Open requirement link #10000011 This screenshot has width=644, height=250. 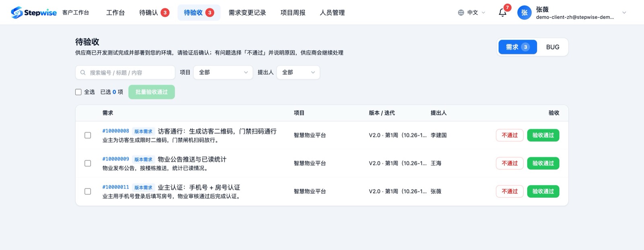[x=116, y=187]
